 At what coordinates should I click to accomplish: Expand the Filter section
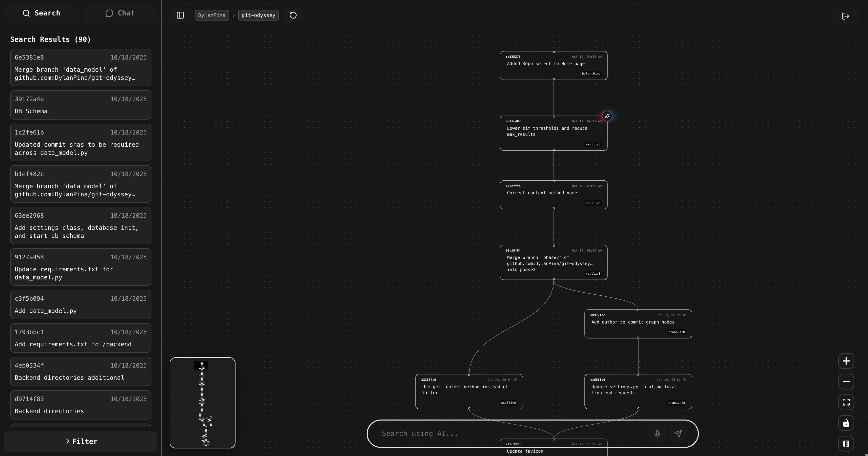pyautogui.click(x=81, y=441)
